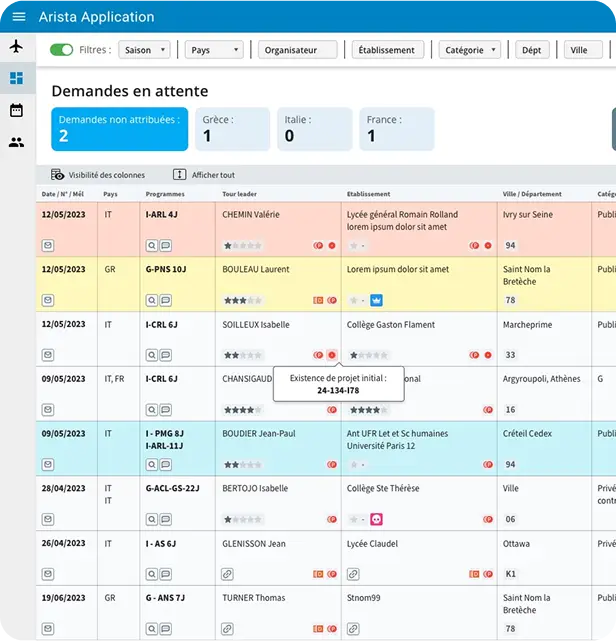
Task: Click the Dépt filter field
Action: [x=532, y=50]
